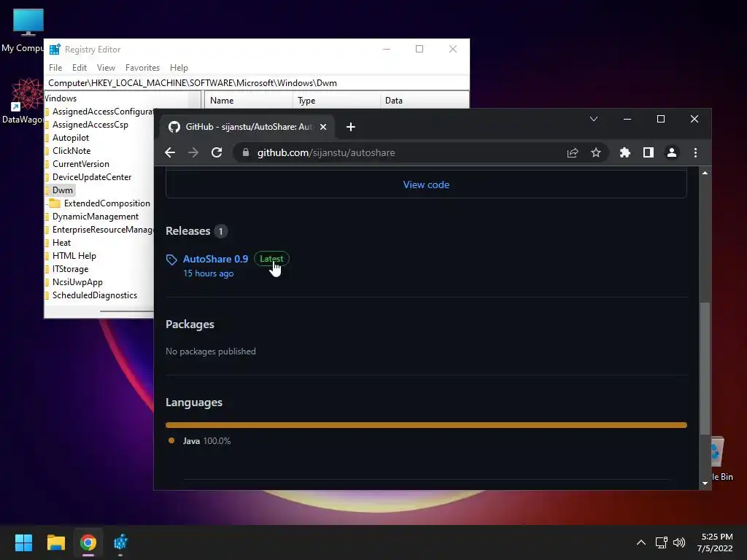Click the Registry Editor app icon in title bar

tap(55, 49)
